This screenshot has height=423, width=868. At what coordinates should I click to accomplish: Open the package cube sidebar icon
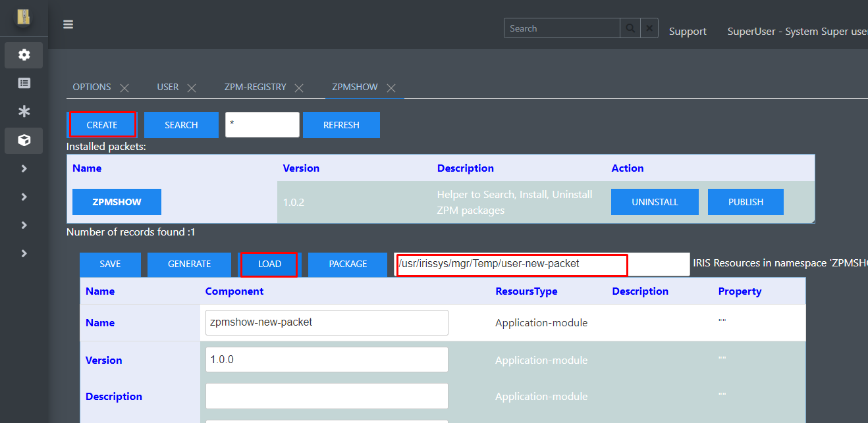coord(24,140)
